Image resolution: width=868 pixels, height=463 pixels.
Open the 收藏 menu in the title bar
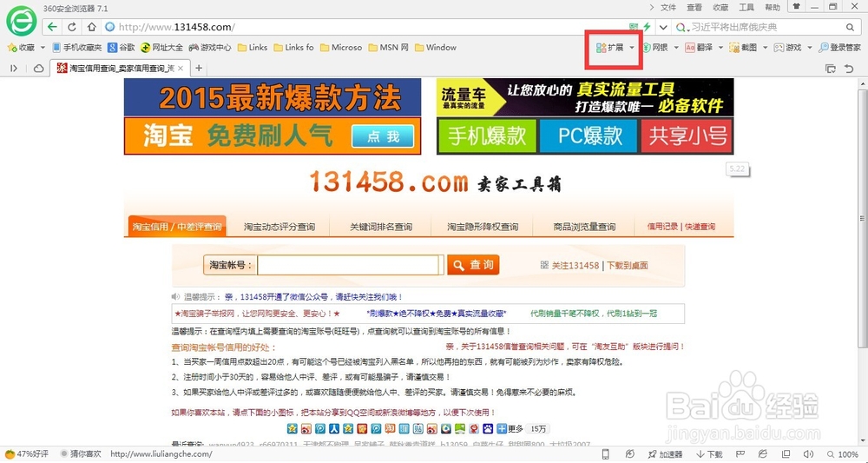pos(720,7)
